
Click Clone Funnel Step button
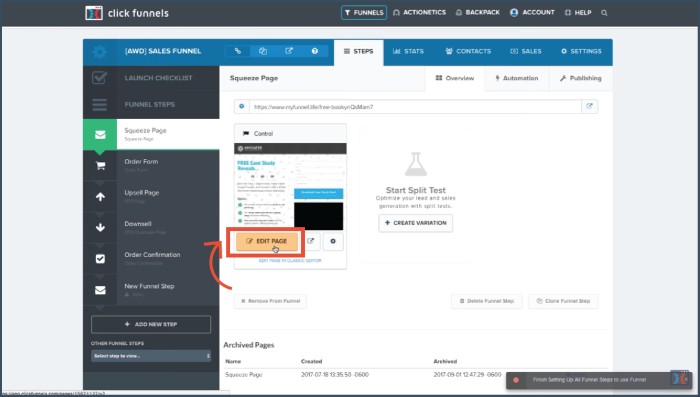[x=563, y=301]
